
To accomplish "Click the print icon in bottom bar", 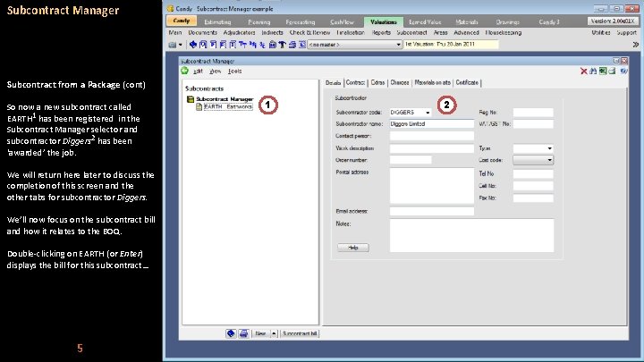I will click(x=243, y=333).
